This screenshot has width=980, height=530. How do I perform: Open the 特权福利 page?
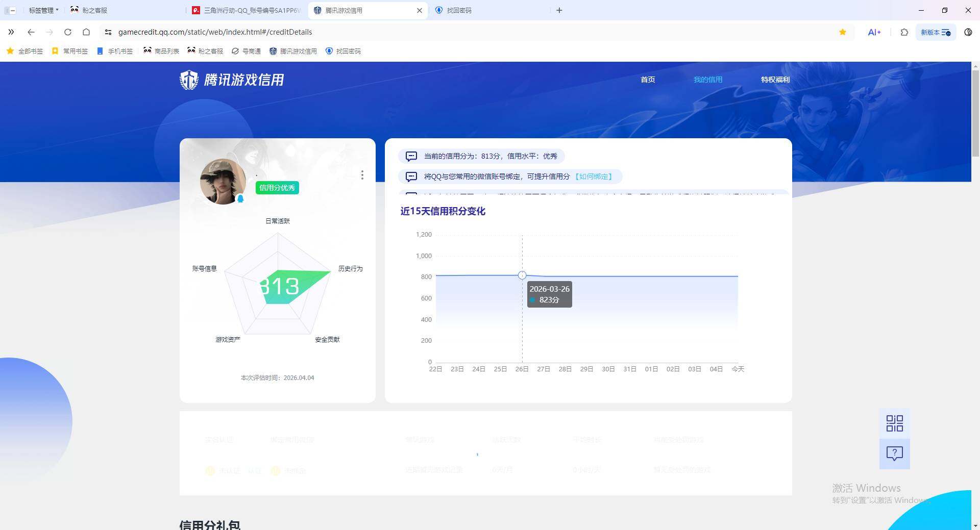pyautogui.click(x=775, y=80)
